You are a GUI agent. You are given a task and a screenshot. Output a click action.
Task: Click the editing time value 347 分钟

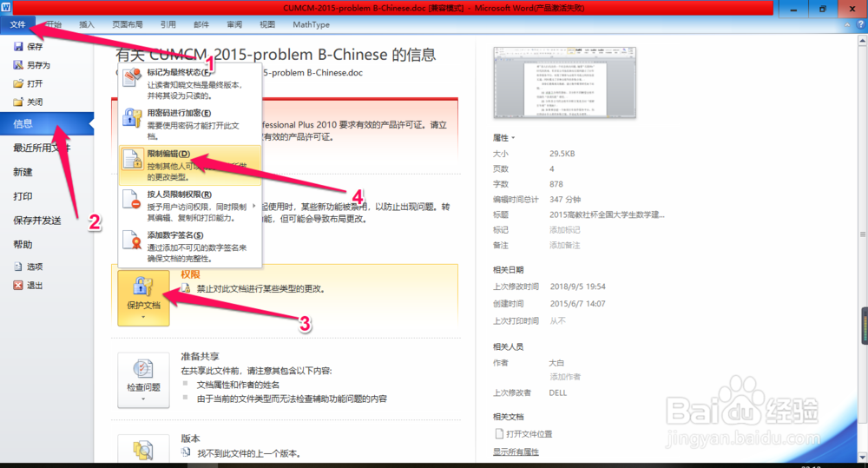tap(565, 200)
